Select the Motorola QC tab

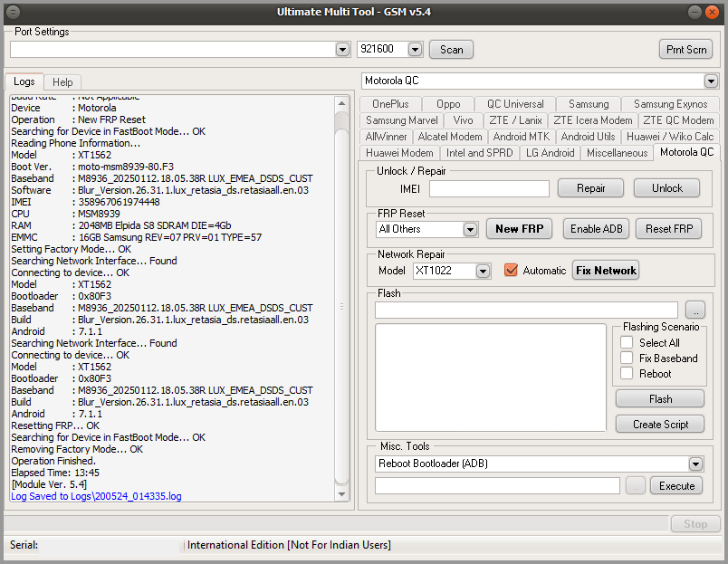[x=686, y=152]
